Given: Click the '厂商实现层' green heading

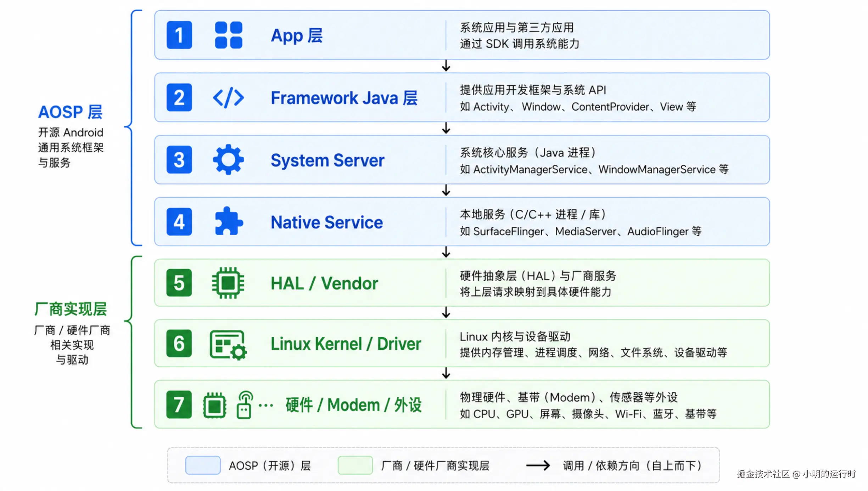Looking at the screenshot, I should click(x=71, y=309).
